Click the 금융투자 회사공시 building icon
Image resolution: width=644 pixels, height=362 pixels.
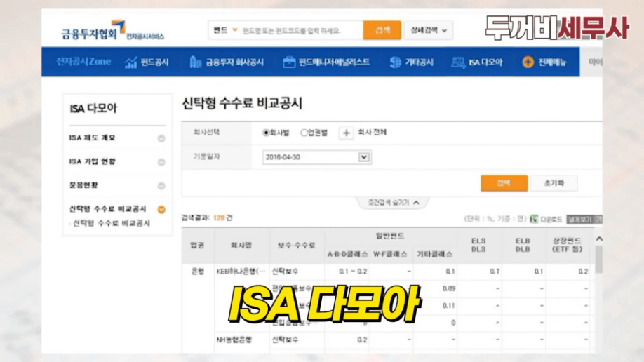point(196,62)
